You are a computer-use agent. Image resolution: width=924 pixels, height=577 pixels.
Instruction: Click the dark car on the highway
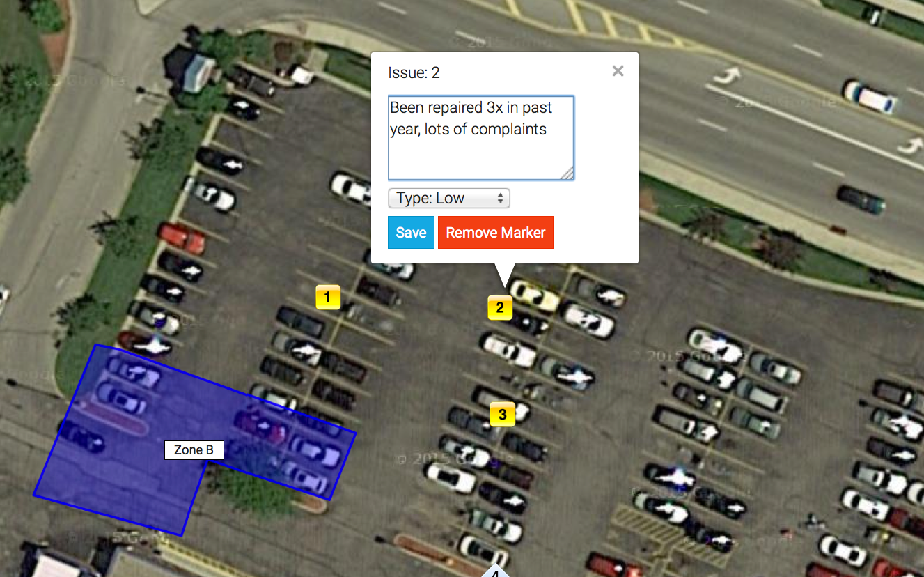(x=861, y=199)
